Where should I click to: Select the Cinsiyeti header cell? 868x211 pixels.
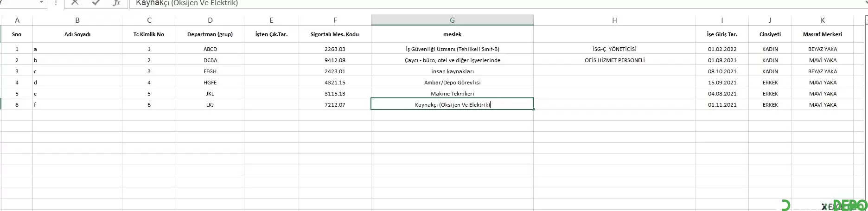click(x=770, y=34)
